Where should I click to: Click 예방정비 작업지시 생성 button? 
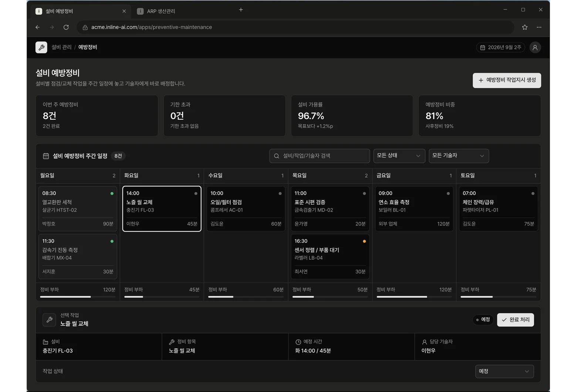point(507,80)
